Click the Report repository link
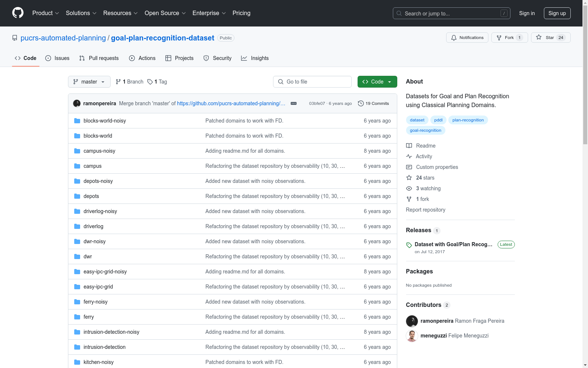The width and height of the screenshot is (588, 368). (x=426, y=210)
